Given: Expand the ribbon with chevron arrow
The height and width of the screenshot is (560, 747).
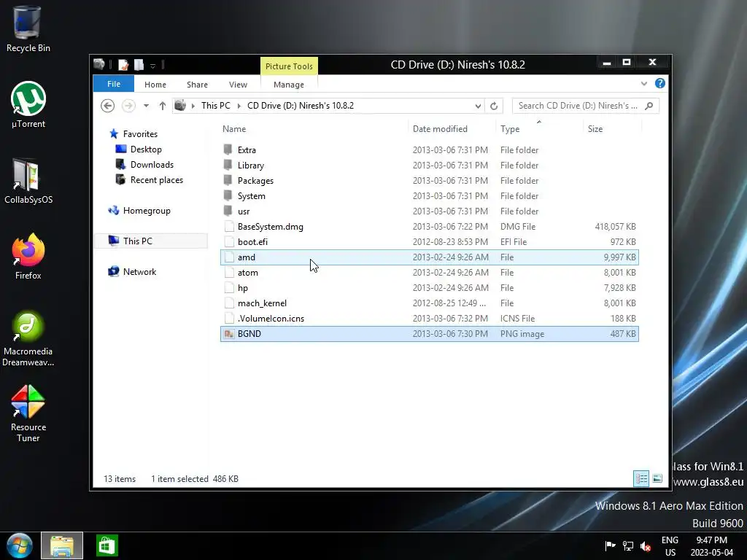Looking at the screenshot, I should pos(644,84).
